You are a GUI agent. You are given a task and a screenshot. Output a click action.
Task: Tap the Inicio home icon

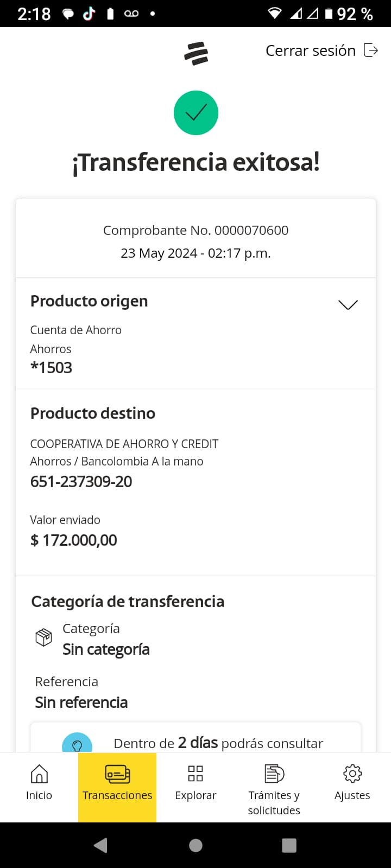point(39,774)
